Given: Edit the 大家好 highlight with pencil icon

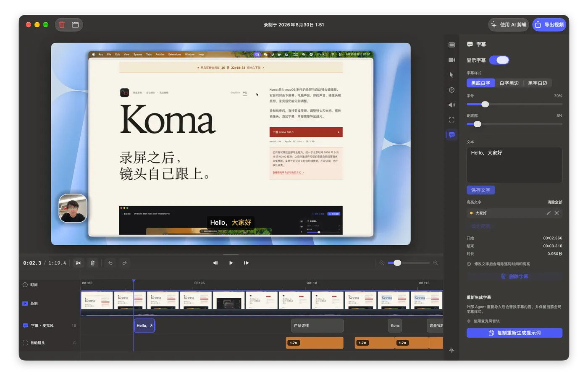Looking at the screenshot, I should click(548, 213).
